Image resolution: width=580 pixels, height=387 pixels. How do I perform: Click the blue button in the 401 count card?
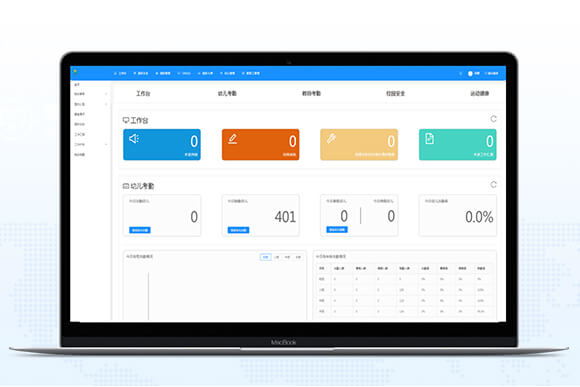(x=238, y=230)
